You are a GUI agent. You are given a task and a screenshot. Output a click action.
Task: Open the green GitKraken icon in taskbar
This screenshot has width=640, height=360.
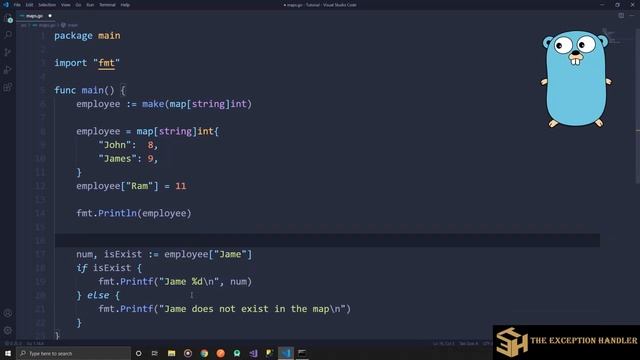(x=237, y=353)
